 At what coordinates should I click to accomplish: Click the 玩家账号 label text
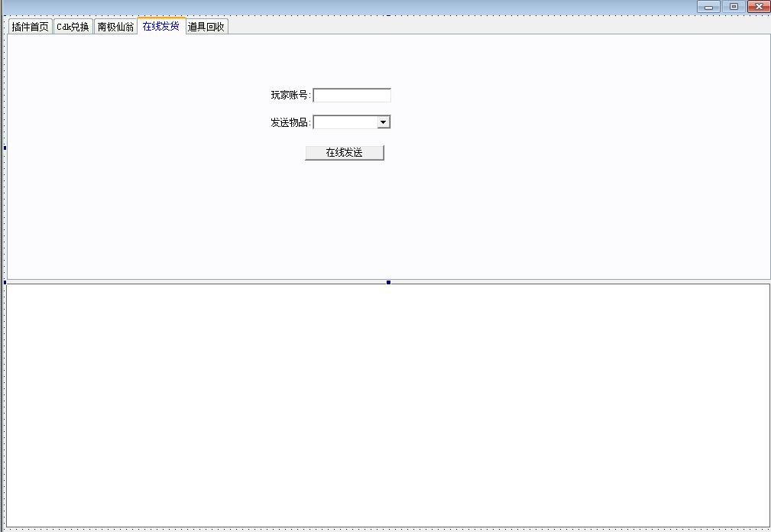[290, 96]
